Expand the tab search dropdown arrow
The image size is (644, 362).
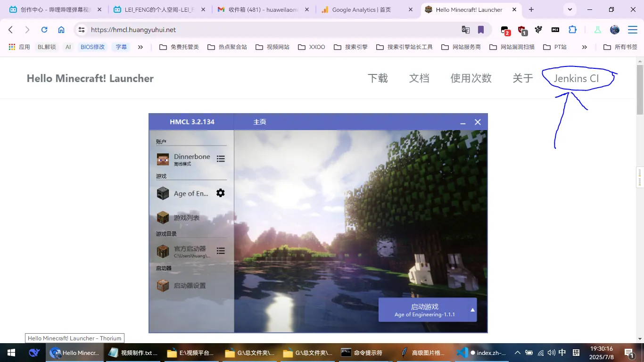[570, 9]
